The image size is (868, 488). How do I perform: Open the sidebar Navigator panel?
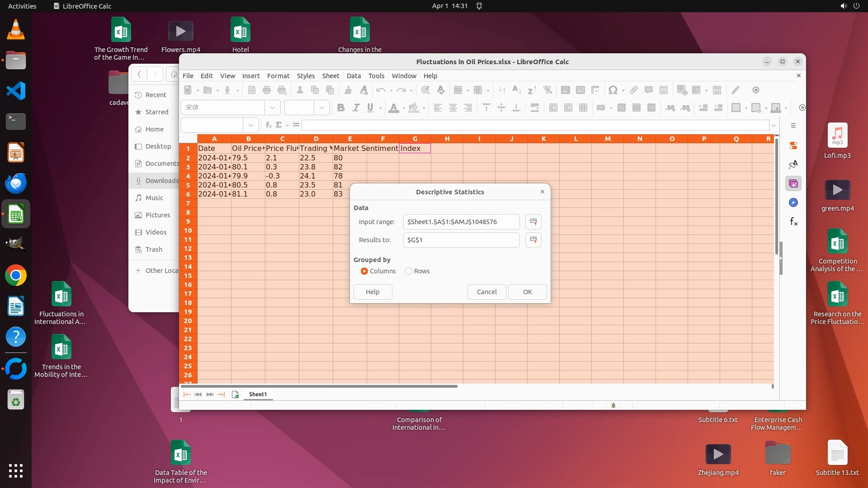tap(793, 203)
